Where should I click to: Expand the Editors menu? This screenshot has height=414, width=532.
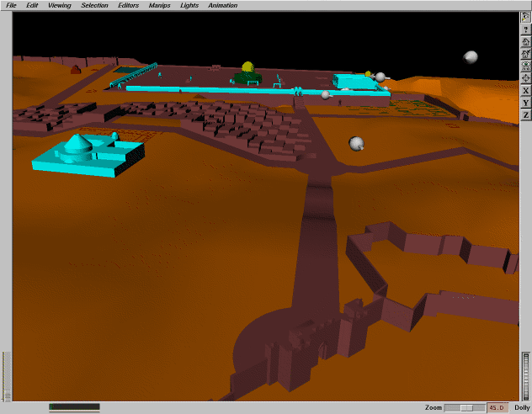(128, 6)
